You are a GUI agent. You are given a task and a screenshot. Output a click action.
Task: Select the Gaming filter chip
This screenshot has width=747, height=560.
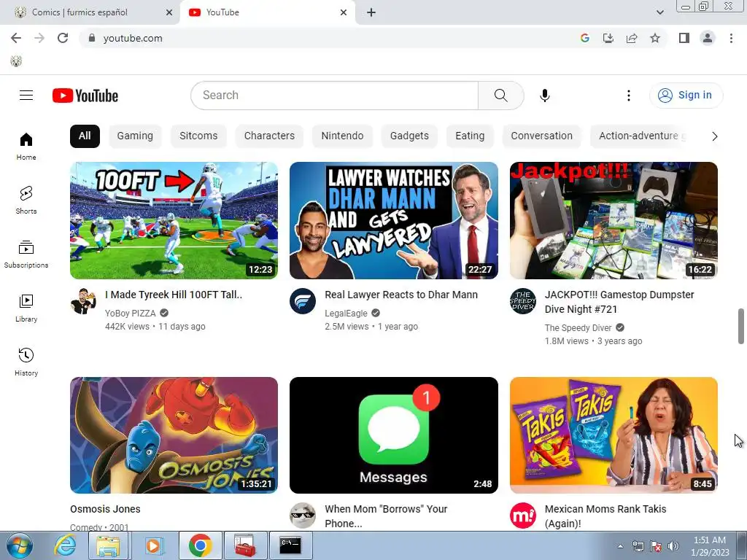[135, 136]
